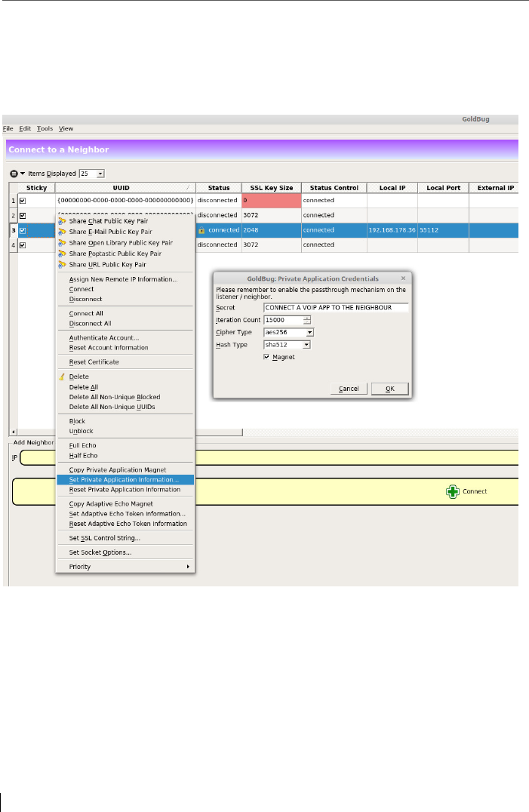Viewport: 529px width, 812px height.
Task: Click the Iteration Count value field
Action: (283, 320)
